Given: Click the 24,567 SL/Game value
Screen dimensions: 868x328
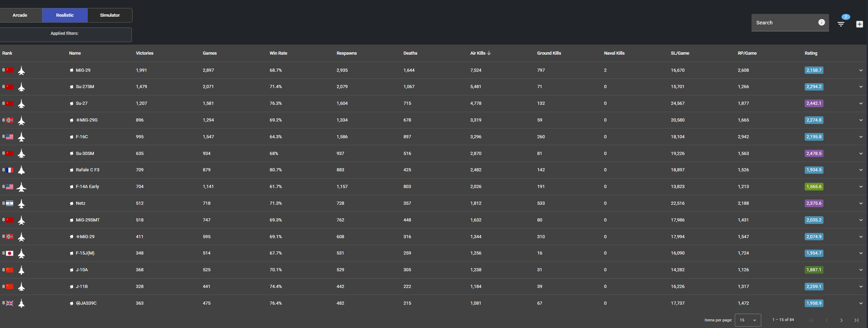Looking at the screenshot, I should [677, 103].
